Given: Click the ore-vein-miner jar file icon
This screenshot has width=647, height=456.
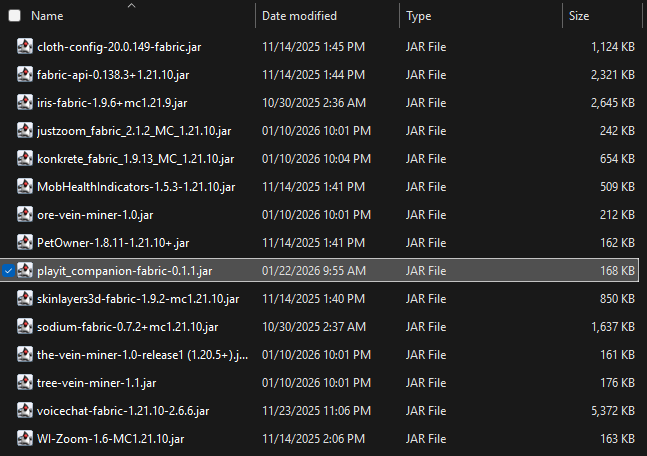Looking at the screenshot, I should coord(25,214).
